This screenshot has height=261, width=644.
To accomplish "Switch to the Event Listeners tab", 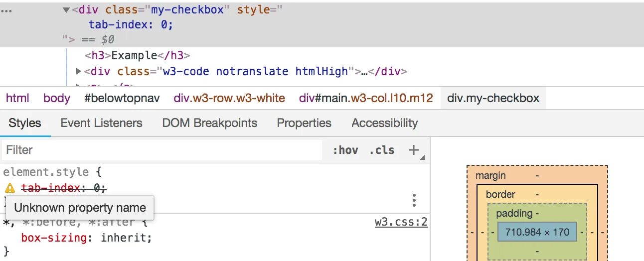I will 101,123.
